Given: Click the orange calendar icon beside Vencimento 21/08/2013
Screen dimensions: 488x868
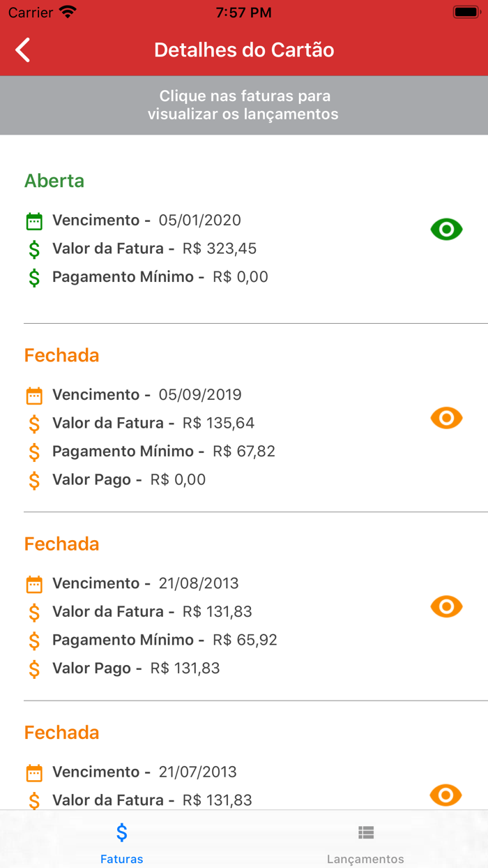Looking at the screenshot, I should 33,583.
